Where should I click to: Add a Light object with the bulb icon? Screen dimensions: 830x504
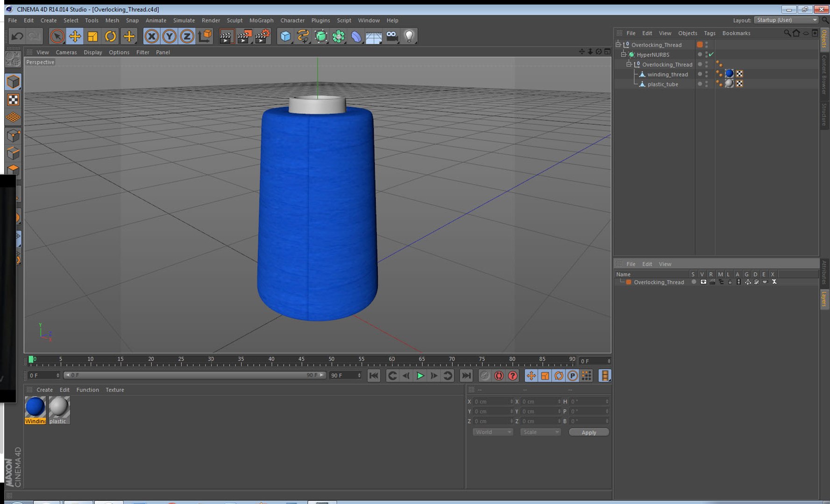410,36
